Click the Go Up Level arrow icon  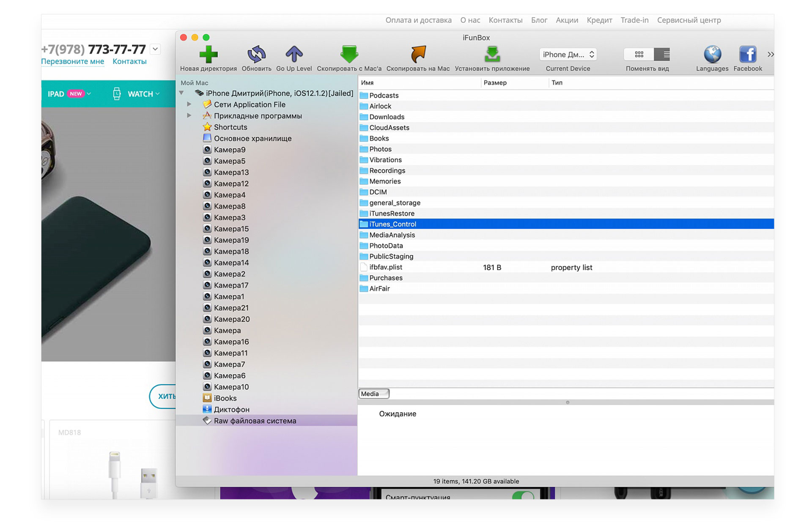pyautogui.click(x=294, y=54)
